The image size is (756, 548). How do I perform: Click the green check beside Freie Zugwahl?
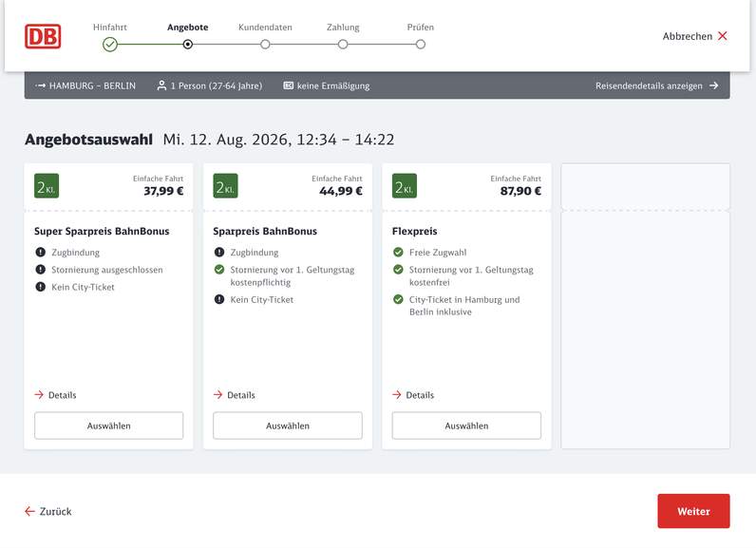[x=398, y=252]
